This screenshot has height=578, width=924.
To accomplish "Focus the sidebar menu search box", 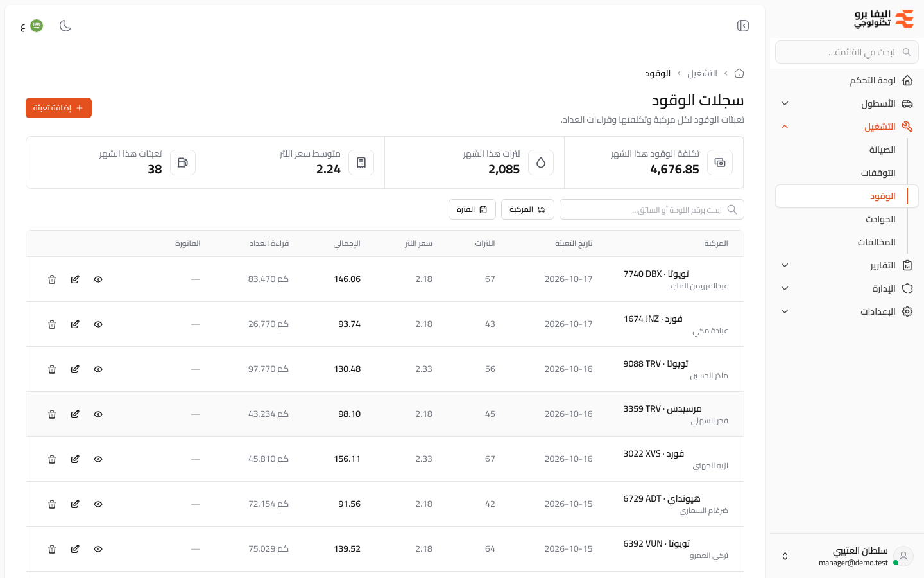I will 847,52.
